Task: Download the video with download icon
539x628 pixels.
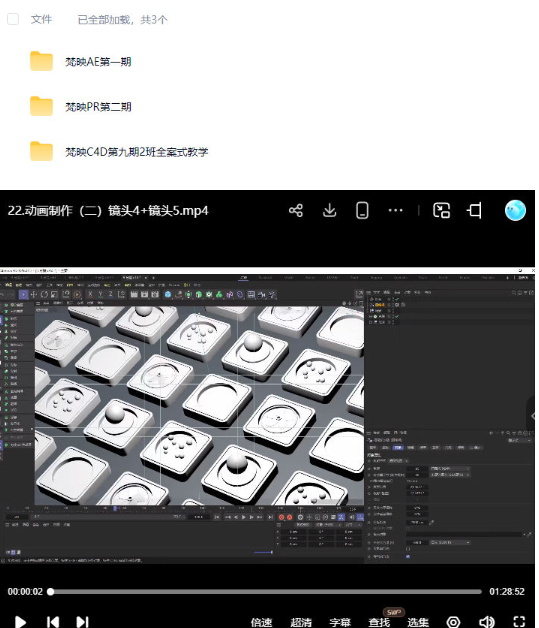Action: [x=329, y=210]
